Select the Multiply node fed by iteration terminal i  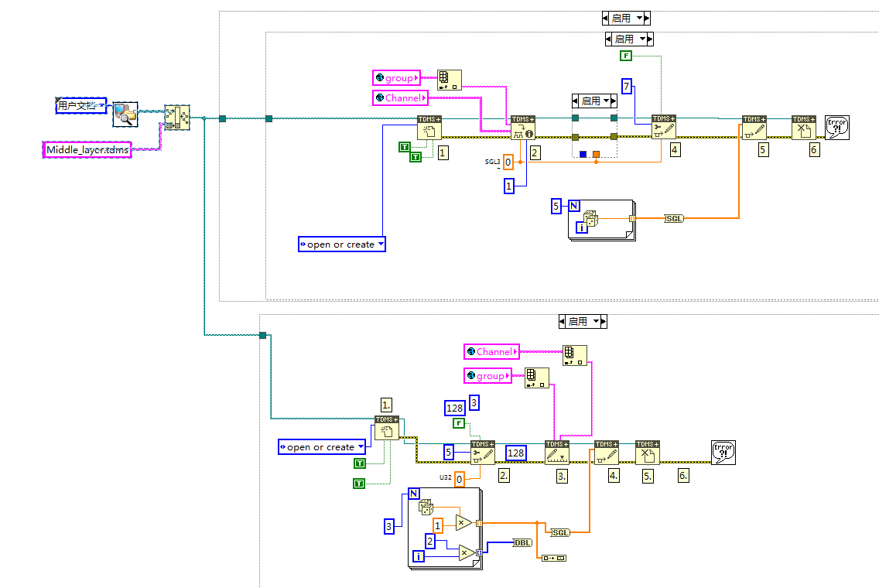pos(466,552)
